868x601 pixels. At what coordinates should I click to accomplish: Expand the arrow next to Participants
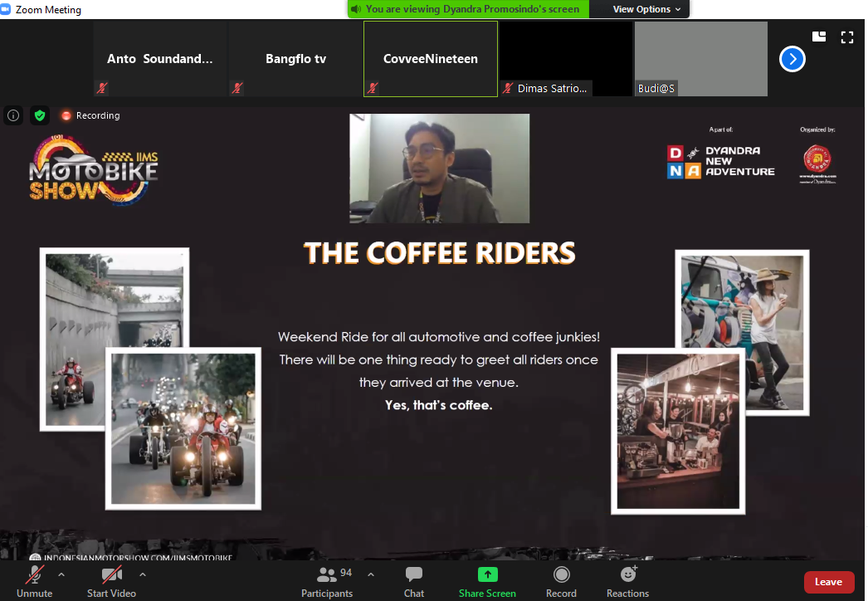point(371,574)
